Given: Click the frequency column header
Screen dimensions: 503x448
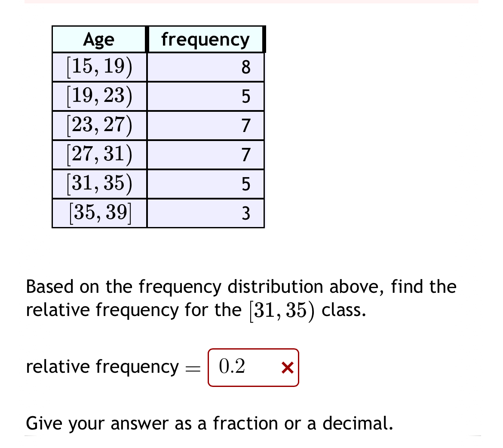Looking at the screenshot, I should (205, 39).
